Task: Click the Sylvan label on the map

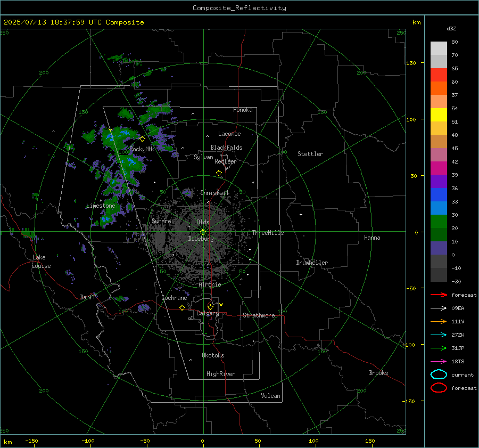Action: tap(203, 157)
